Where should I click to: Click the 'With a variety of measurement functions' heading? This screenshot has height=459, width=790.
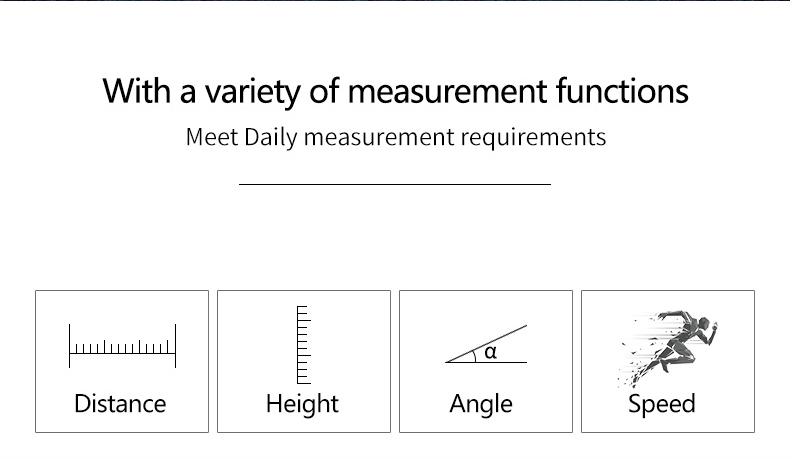(x=396, y=92)
